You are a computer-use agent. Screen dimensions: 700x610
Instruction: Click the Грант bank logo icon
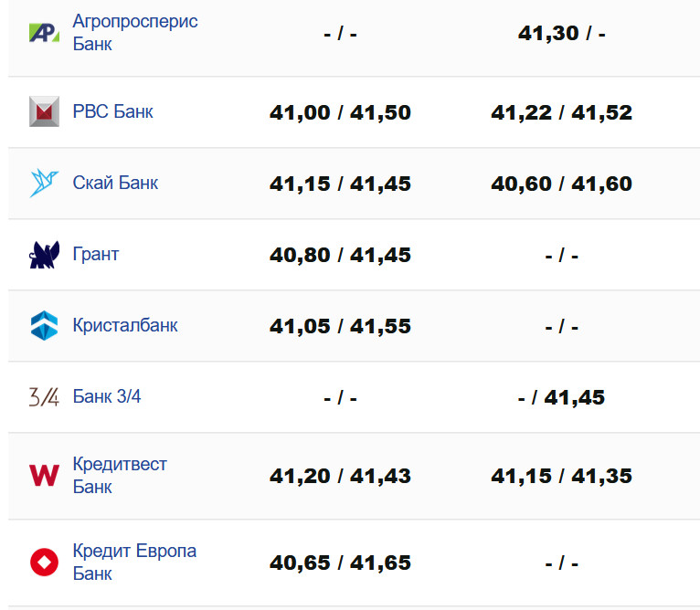[44, 254]
